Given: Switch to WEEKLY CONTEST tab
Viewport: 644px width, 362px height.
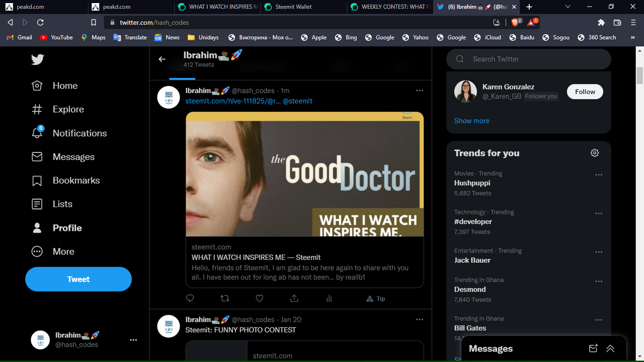Looking at the screenshot, I should coord(389,7).
